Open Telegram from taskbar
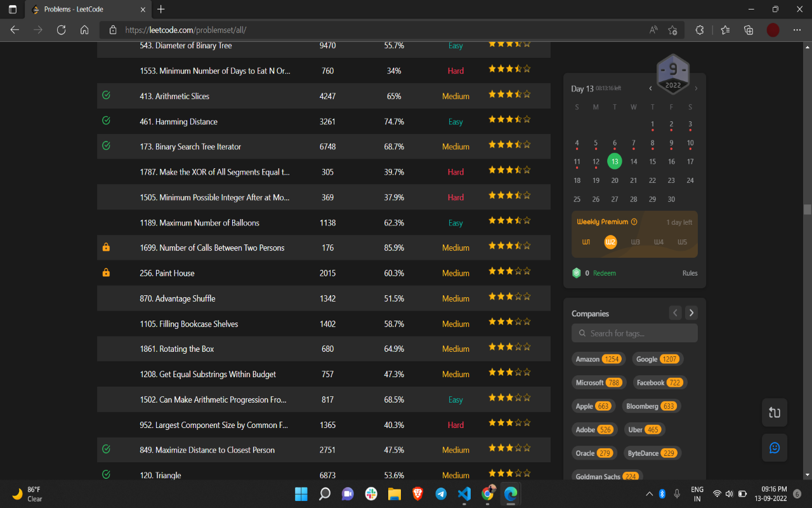This screenshot has height=508, width=812. 441,493
